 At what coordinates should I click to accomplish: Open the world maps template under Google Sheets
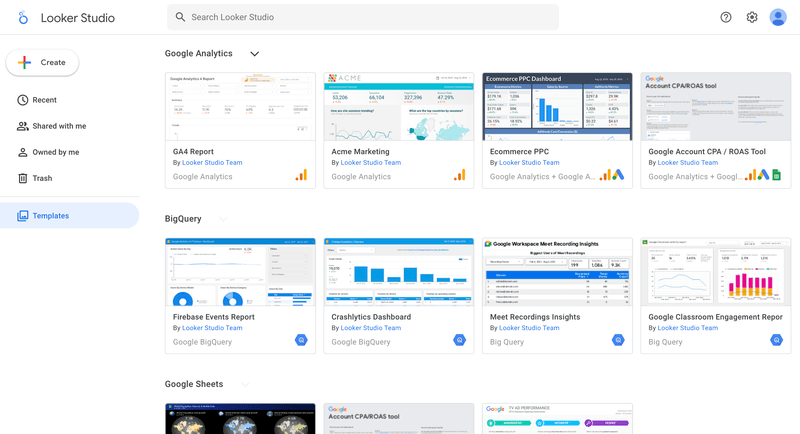coord(240,419)
